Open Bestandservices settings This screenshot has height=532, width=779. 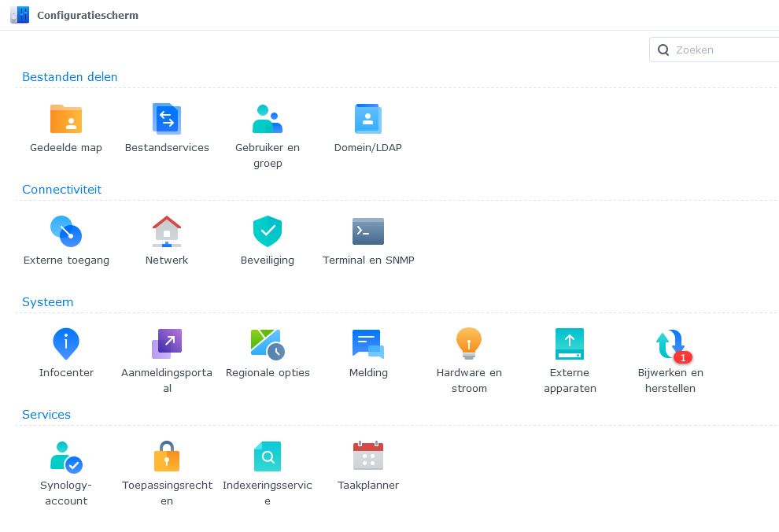167,120
